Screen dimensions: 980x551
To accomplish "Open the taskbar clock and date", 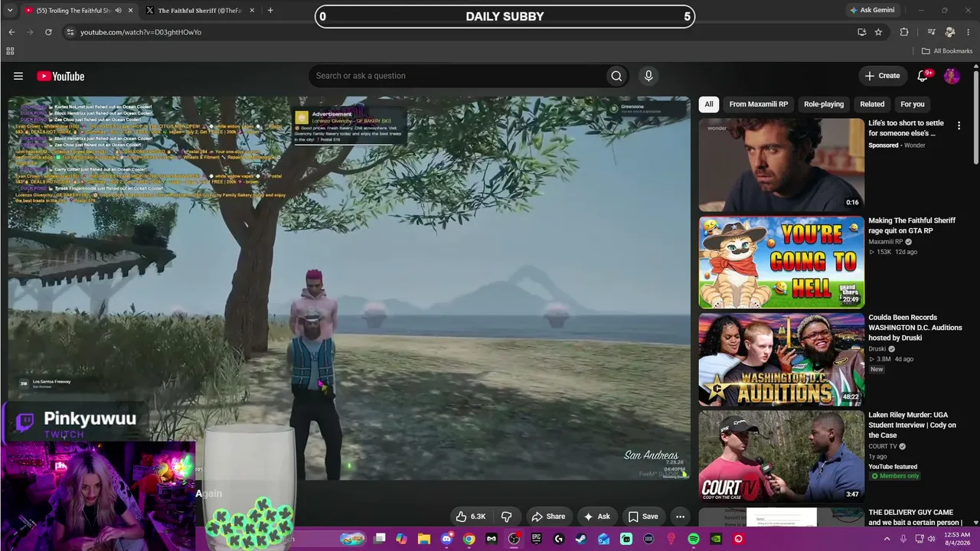I will pos(957,539).
